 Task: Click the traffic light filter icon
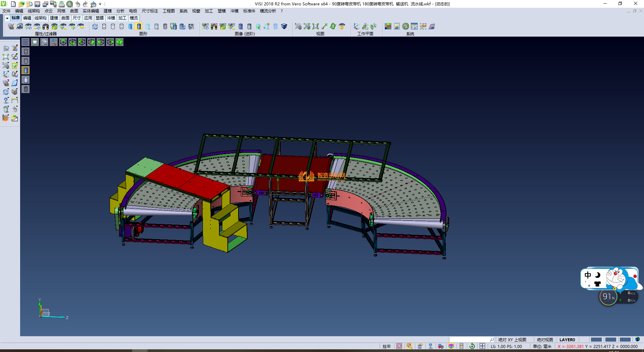pos(46,27)
